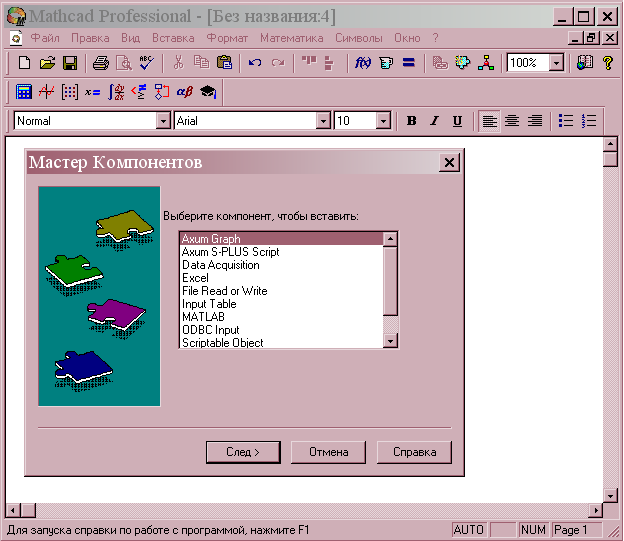Open the Файл menu

coord(45,38)
